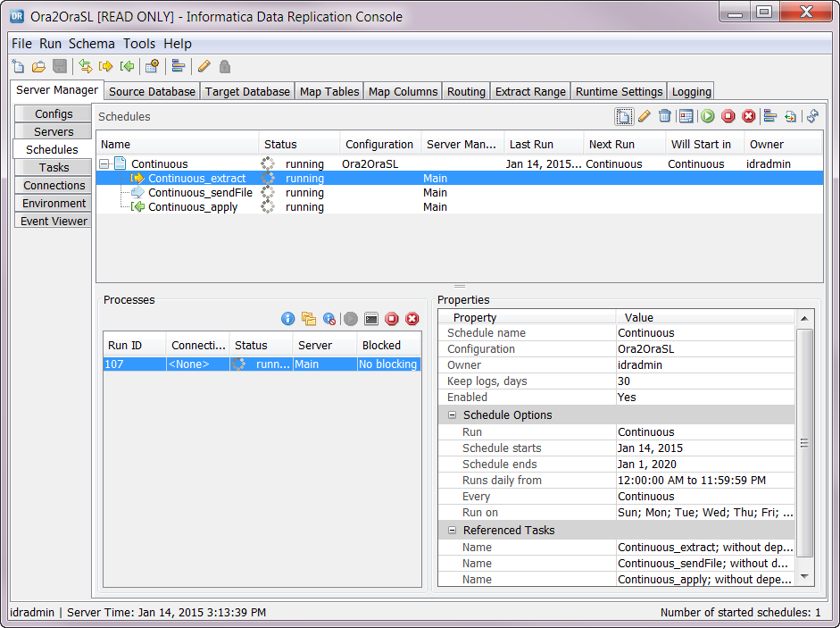Viewport: 840px width, 628px height.
Task: Collapse the Schedule Options property group
Action: click(453, 415)
